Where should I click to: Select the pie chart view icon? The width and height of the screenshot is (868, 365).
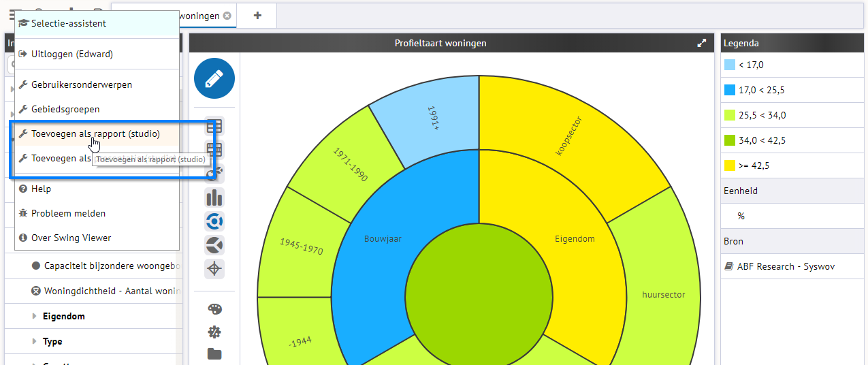214,245
